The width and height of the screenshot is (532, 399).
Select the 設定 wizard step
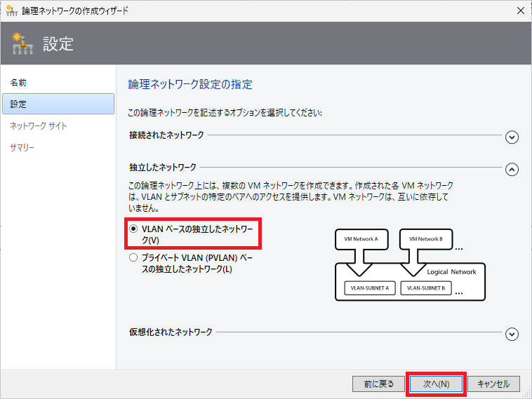(x=58, y=104)
